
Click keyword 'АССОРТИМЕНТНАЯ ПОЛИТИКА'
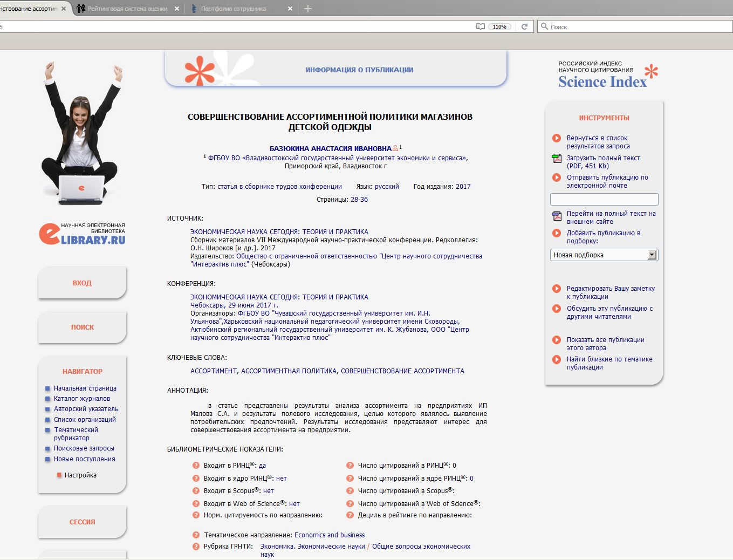pyautogui.click(x=289, y=371)
